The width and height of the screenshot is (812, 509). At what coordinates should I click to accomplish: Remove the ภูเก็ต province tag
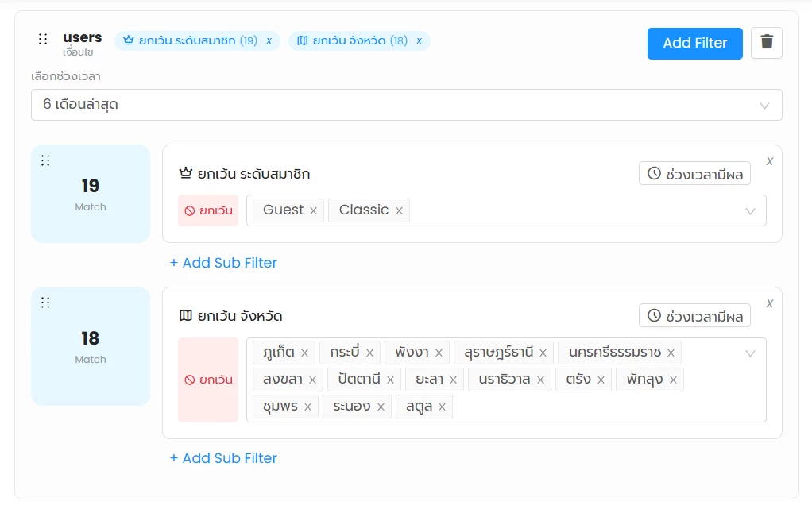pos(304,353)
